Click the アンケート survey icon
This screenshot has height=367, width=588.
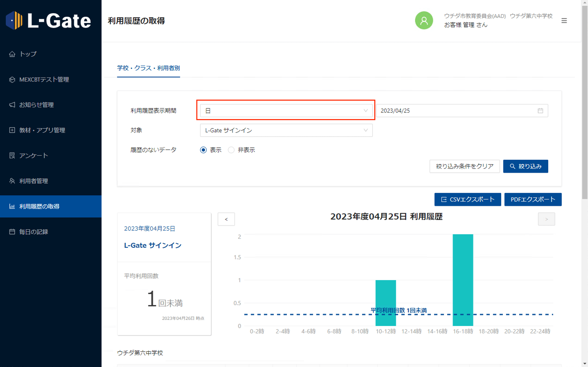[x=12, y=156]
